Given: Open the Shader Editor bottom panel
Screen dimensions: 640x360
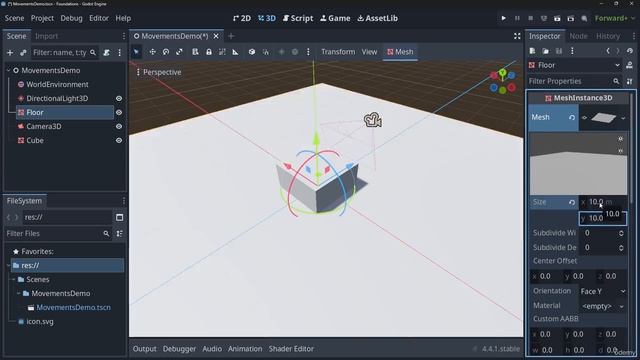Looking at the screenshot, I should tap(291, 349).
